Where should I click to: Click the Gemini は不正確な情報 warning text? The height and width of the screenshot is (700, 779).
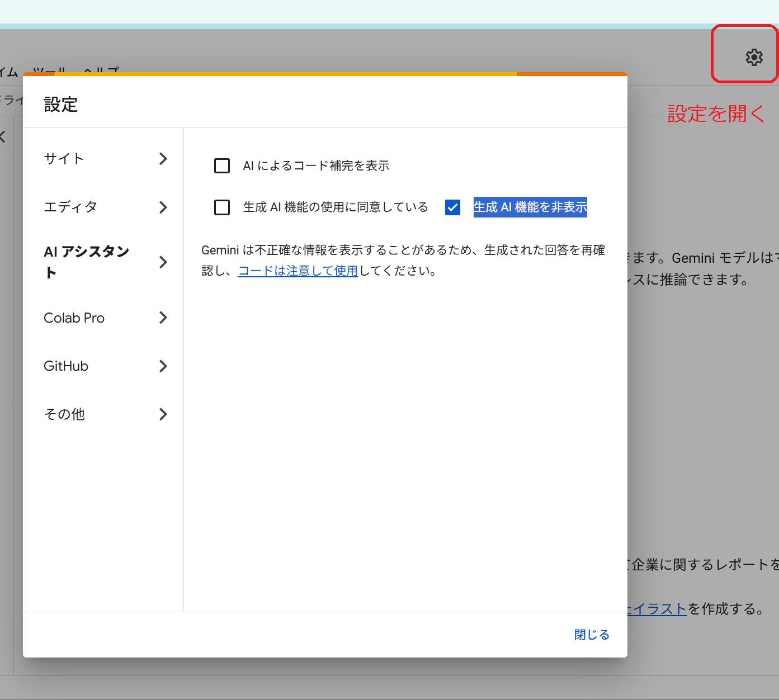[x=403, y=260]
